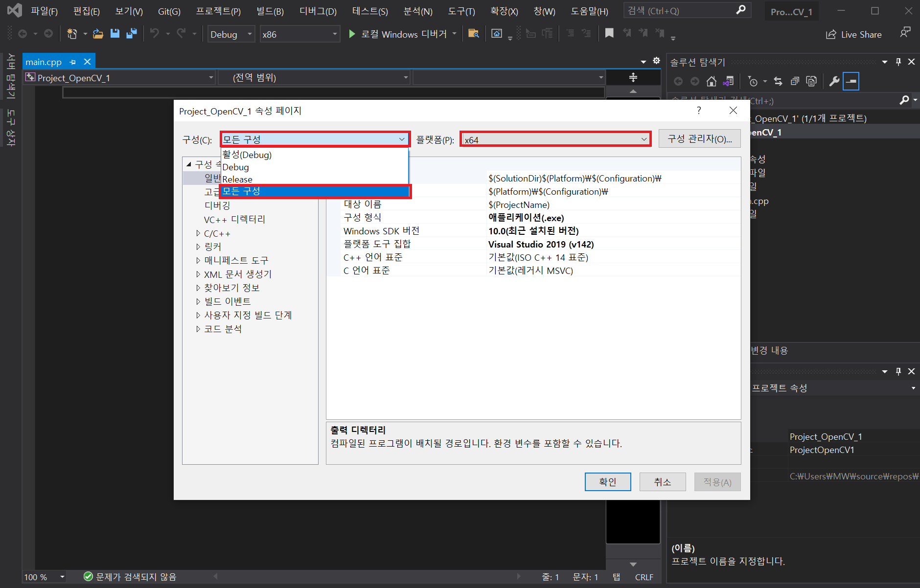Close the main.cpp tab
920x588 pixels.
87,62
